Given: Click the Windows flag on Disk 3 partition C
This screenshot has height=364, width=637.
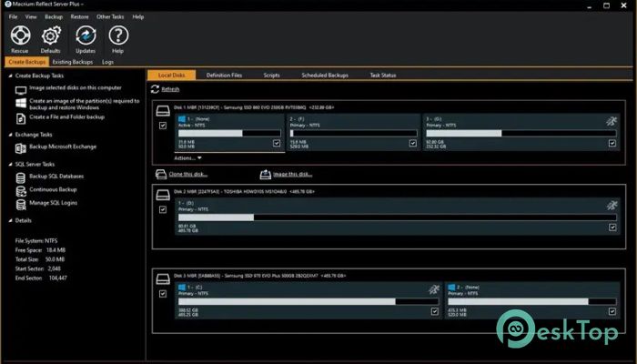Looking at the screenshot, I should (182, 288).
